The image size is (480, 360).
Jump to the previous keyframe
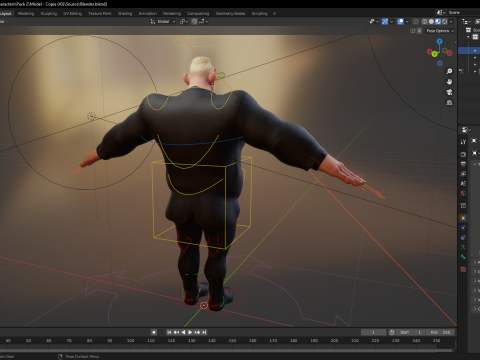click(176, 332)
